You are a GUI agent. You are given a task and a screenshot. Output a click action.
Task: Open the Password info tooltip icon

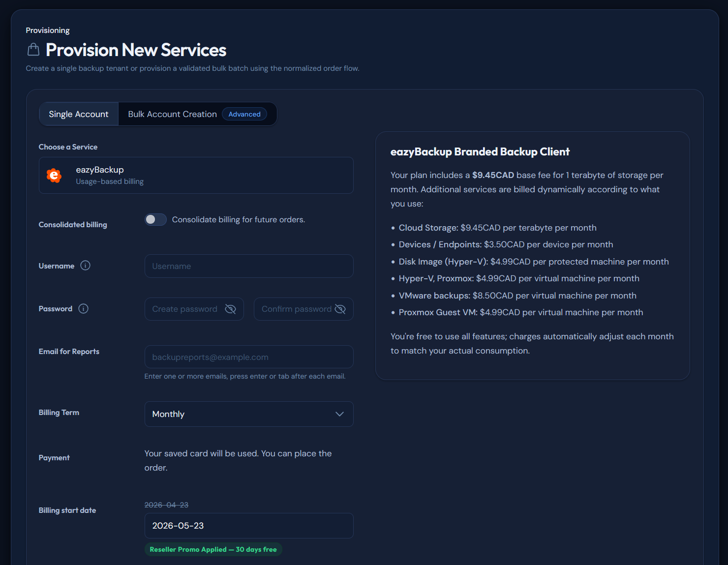tap(84, 309)
